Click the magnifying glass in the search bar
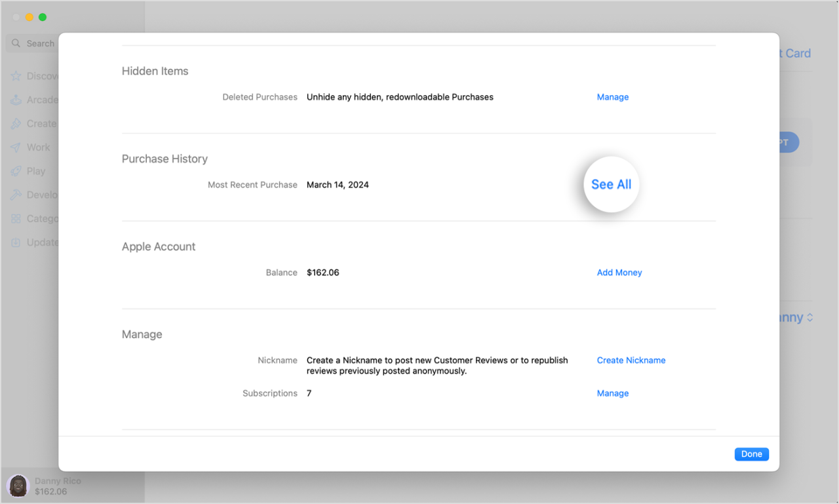The height and width of the screenshot is (504, 839). [16, 43]
